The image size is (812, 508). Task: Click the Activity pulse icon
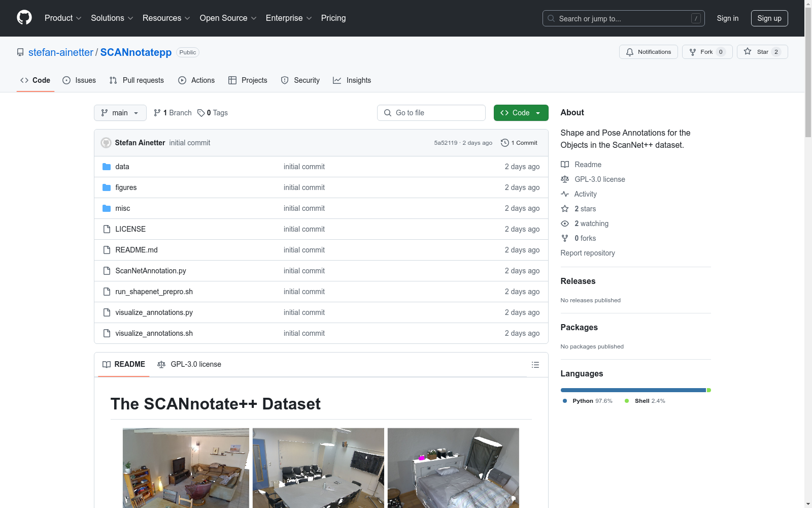coord(565,194)
